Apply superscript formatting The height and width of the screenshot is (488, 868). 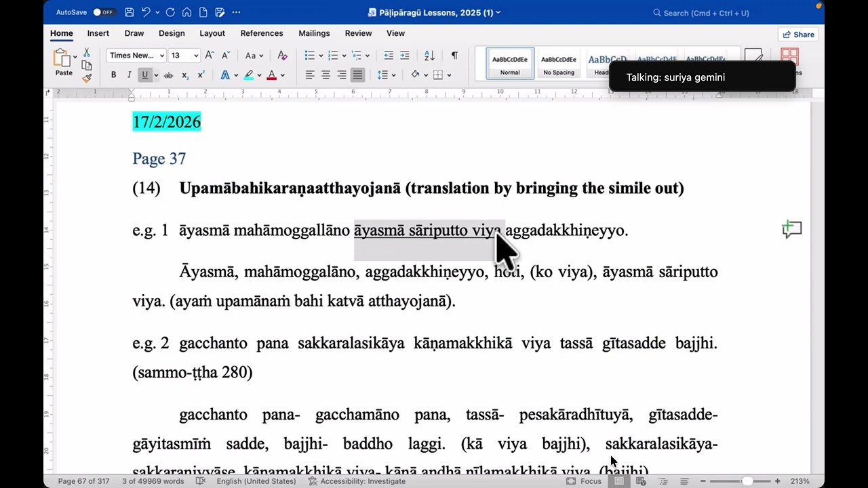point(201,75)
